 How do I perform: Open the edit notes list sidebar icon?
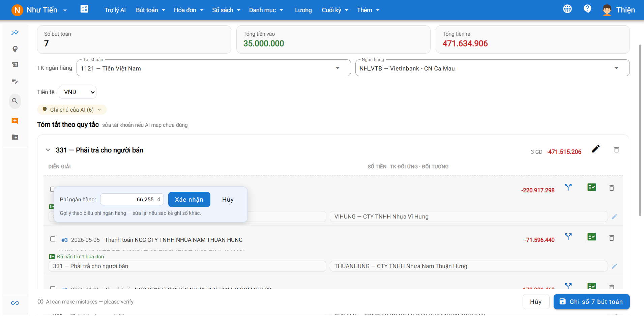15,81
